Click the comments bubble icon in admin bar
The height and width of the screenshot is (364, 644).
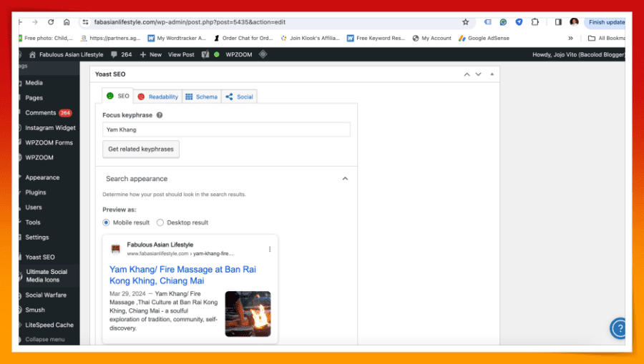114,54
